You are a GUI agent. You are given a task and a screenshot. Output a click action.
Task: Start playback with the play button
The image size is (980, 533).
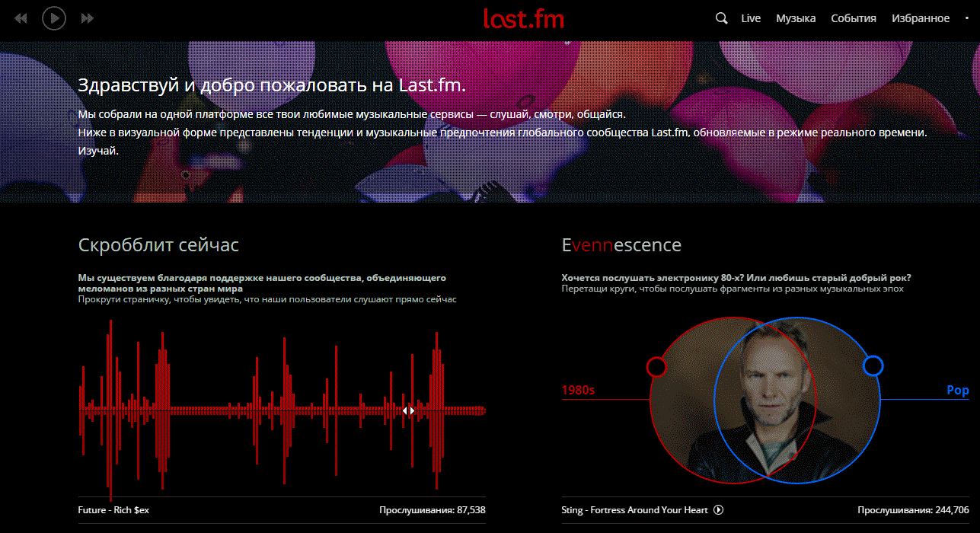[53, 18]
